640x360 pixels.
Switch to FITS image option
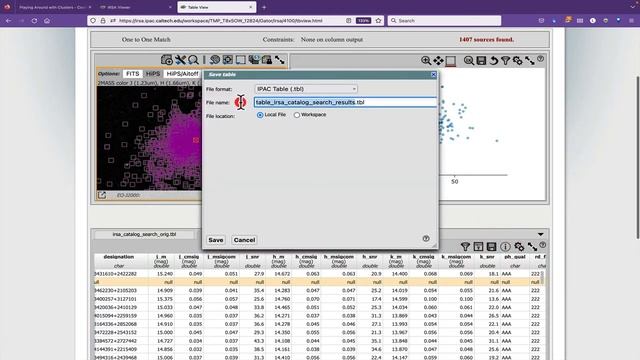[132, 73]
